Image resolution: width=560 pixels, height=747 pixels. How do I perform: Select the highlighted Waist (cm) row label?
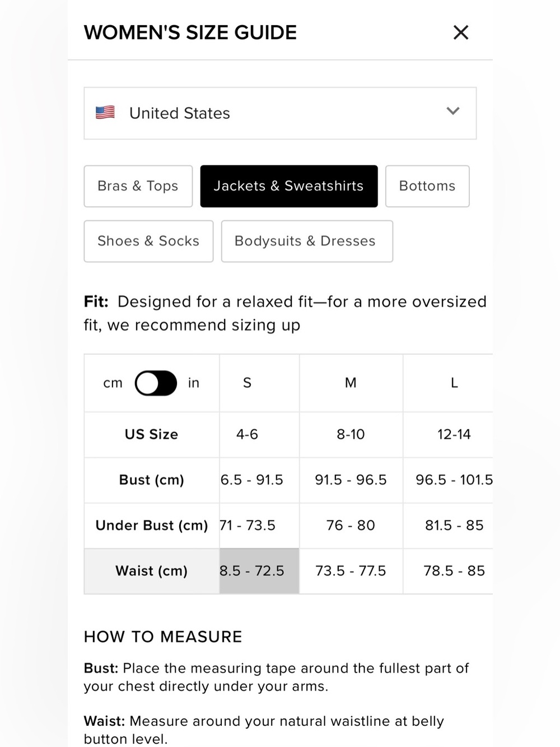152,571
